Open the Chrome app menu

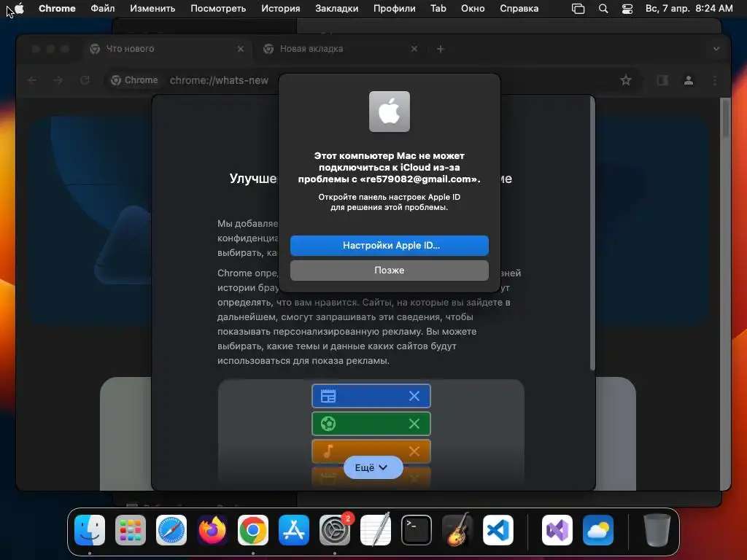(x=57, y=9)
